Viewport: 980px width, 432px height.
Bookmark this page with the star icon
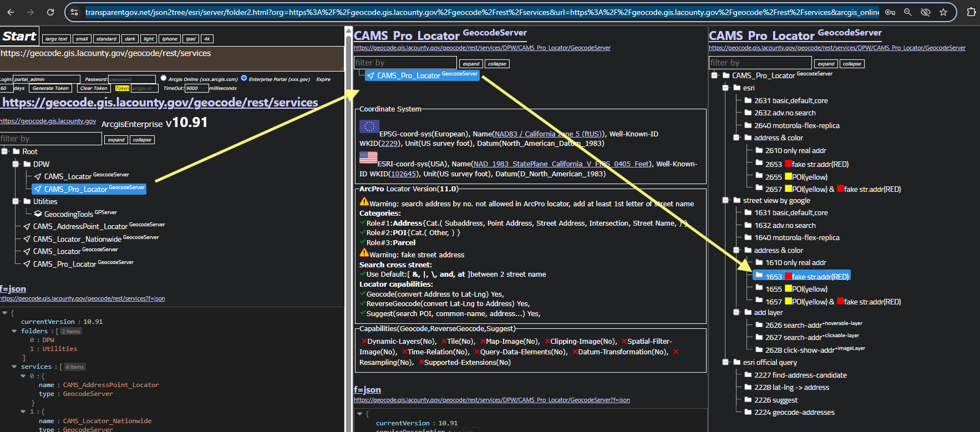click(x=943, y=12)
